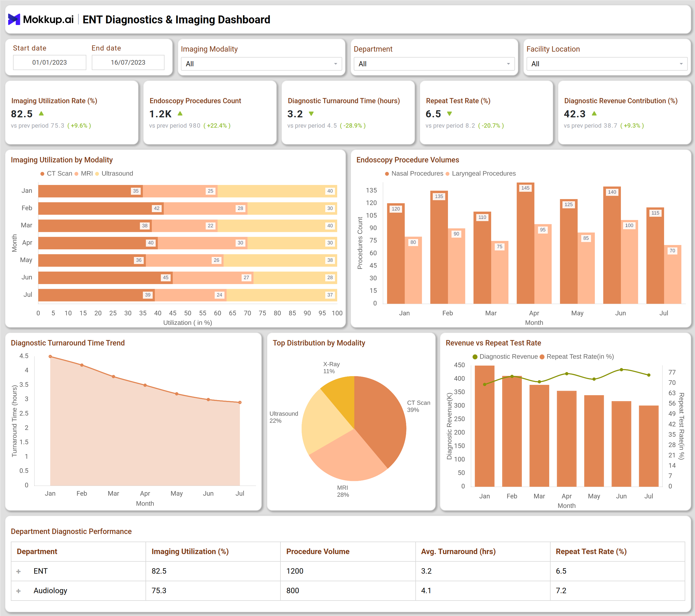Click the Jan point on turnaround trend line
695x616 pixels.
pos(50,356)
